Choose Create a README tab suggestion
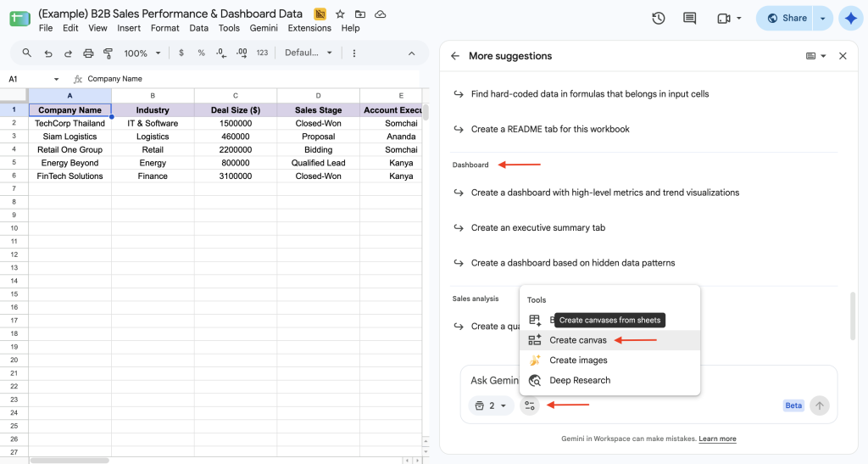This screenshot has width=868, height=464. (550, 129)
